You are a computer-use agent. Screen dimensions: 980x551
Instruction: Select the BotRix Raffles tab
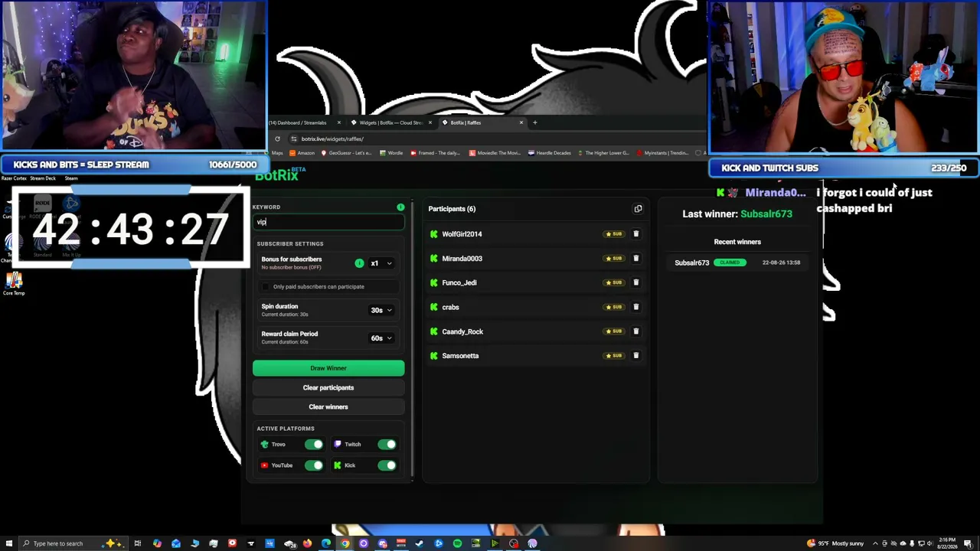click(482, 122)
